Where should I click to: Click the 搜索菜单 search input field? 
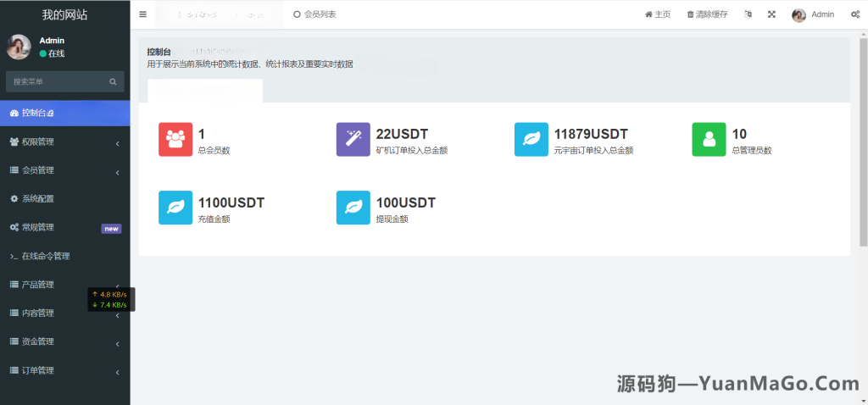click(55, 82)
